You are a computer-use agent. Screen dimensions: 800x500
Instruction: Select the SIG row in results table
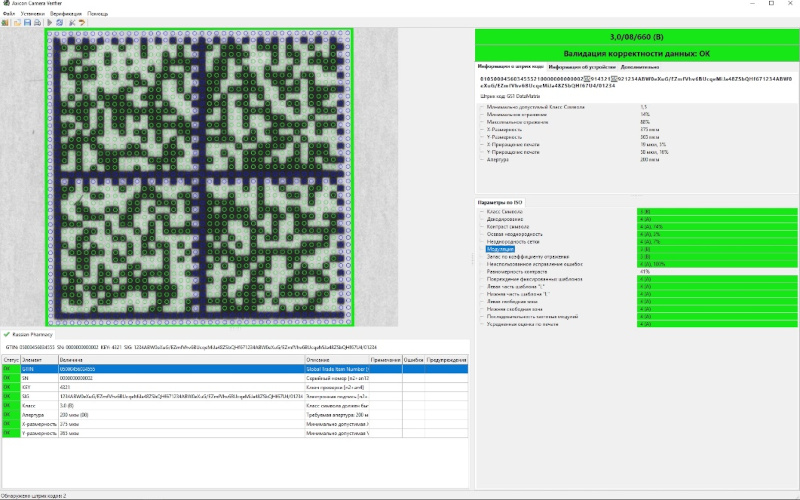pos(235,396)
